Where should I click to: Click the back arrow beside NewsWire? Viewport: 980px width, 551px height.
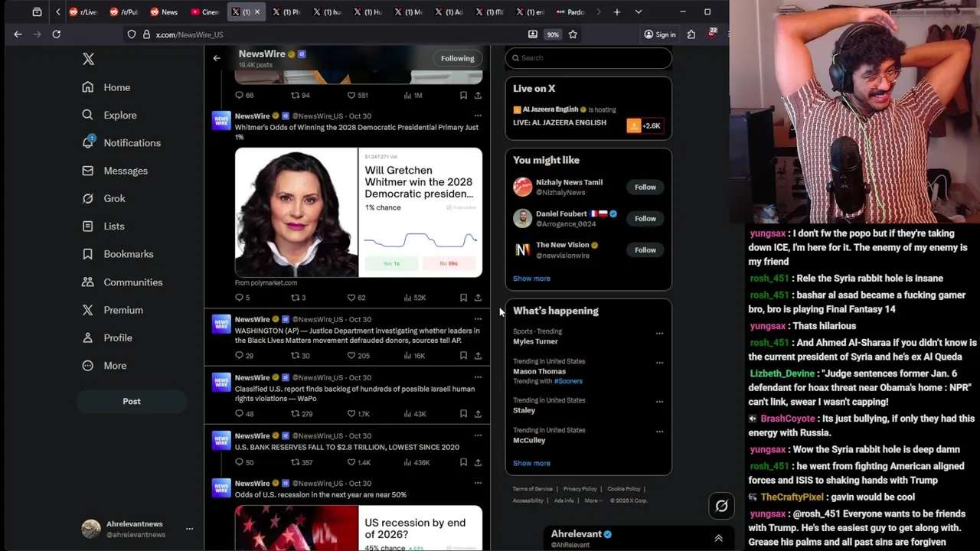[x=217, y=58]
